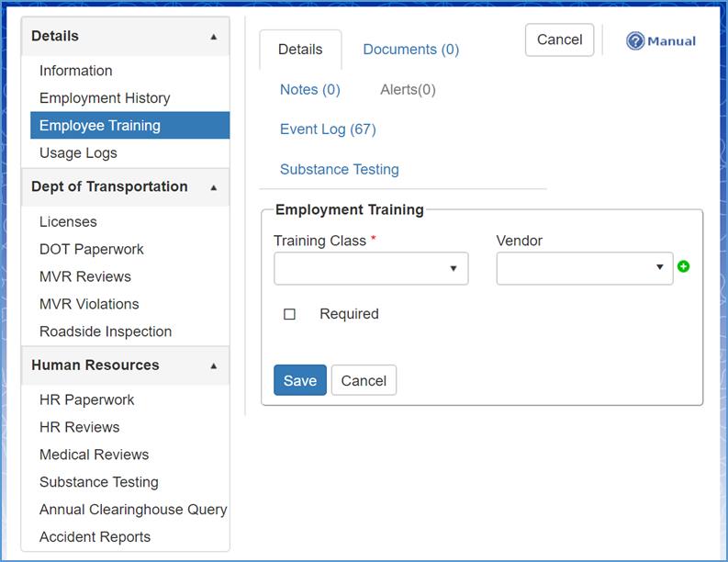Click Cancel next to Save button
This screenshot has height=562, width=728.
pyautogui.click(x=364, y=380)
